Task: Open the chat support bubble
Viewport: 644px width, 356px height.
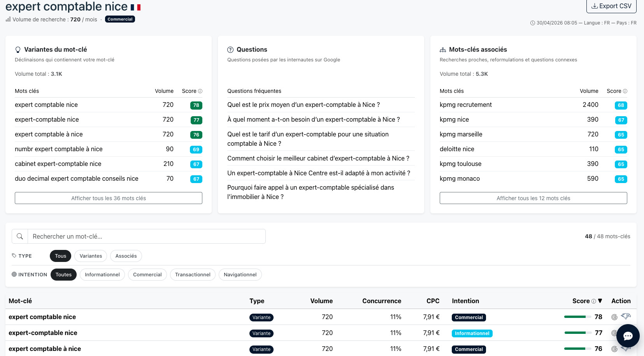Action: point(628,336)
